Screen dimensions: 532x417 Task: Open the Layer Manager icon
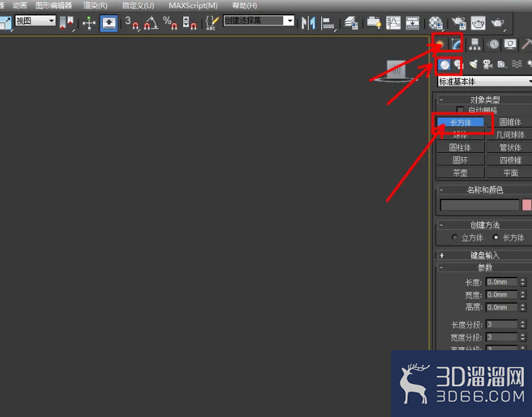(351, 23)
